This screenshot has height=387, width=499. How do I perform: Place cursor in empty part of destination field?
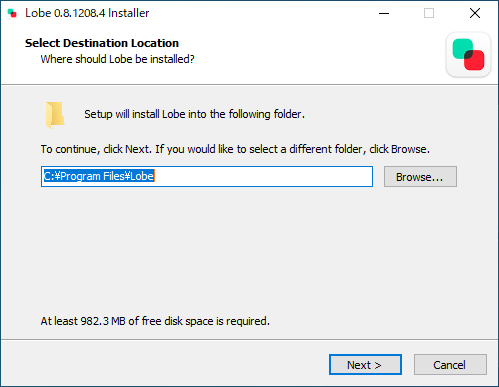click(263, 176)
